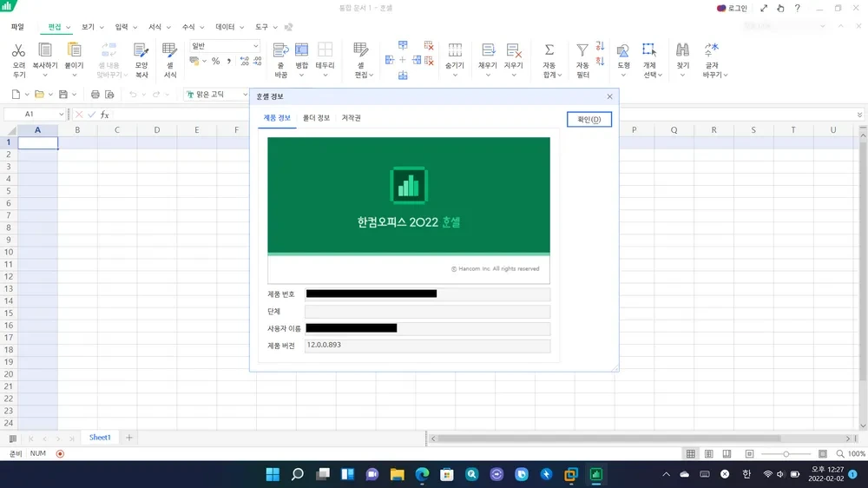Expand the Merge (병합) dropdown arrow
The height and width of the screenshot is (488, 868).
click(x=302, y=76)
